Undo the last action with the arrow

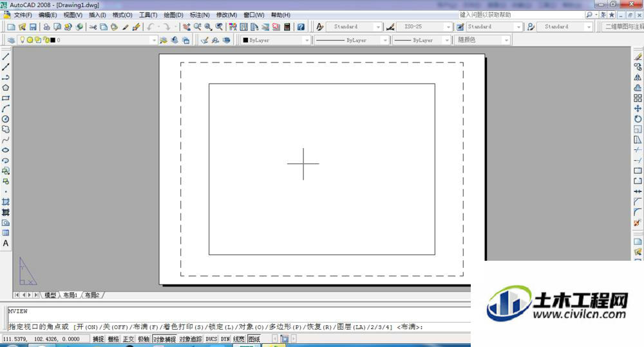[151, 26]
